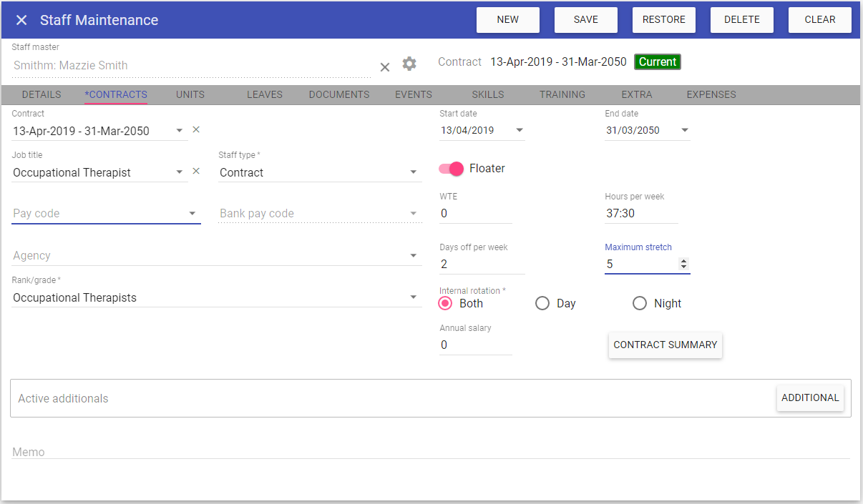Image resolution: width=863 pixels, height=504 pixels.
Task: Select the Night internal rotation option
Action: (x=640, y=303)
